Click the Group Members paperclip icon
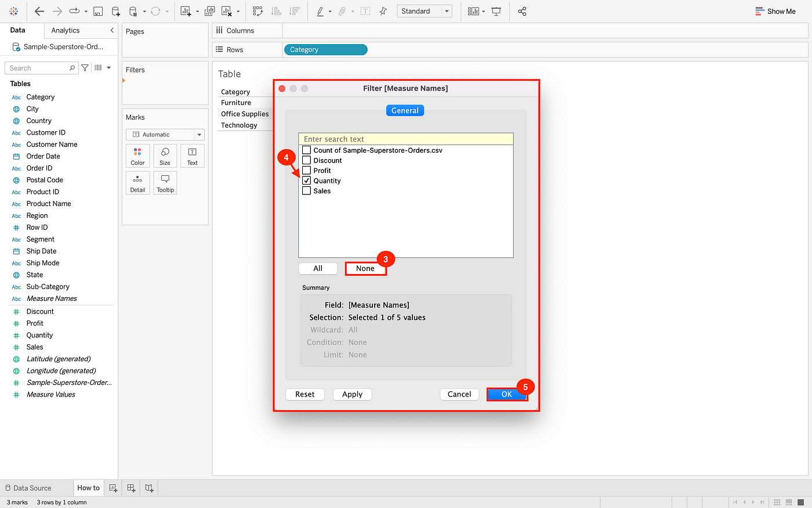 (342, 11)
